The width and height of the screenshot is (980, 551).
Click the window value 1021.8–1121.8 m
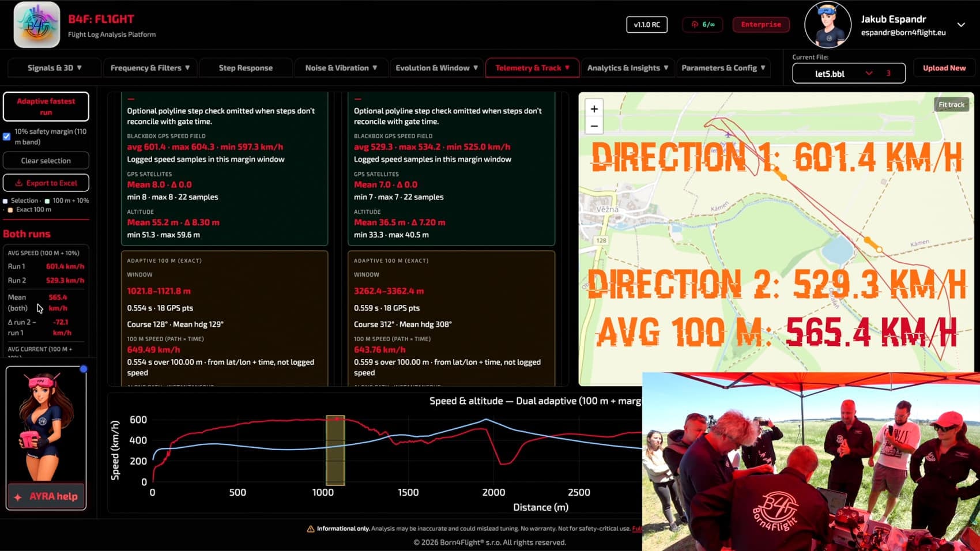[x=159, y=292]
